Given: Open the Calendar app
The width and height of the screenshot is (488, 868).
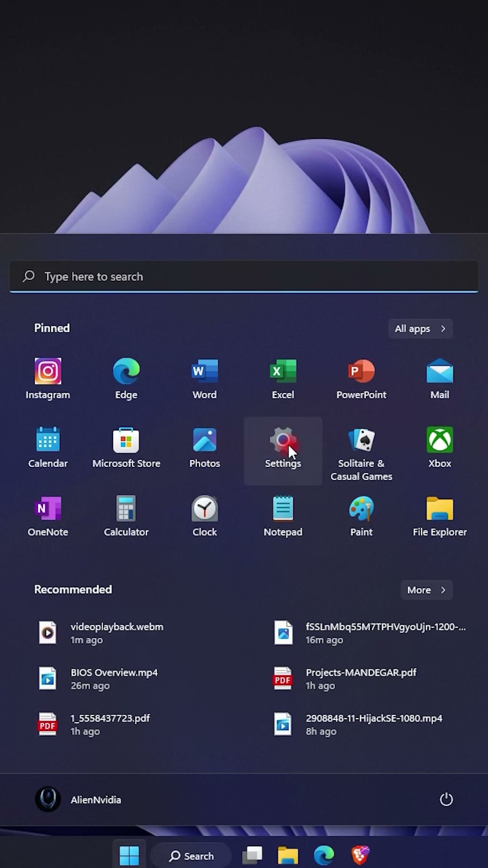Looking at the screenshot, I should 48,448.
